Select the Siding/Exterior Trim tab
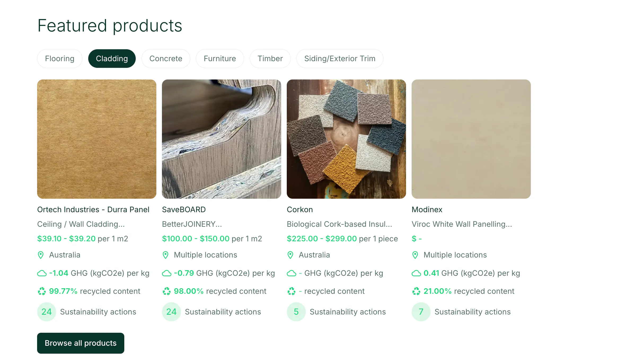 [x=340, y=59]
